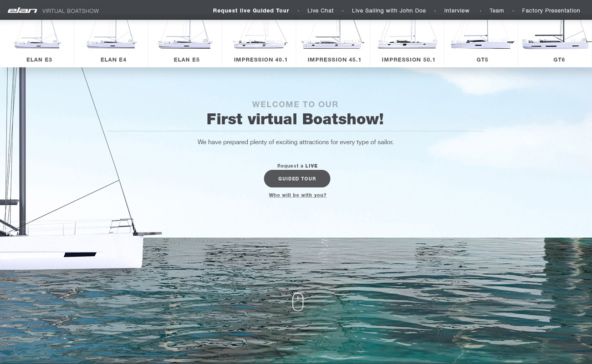This screenshot has height=364, width=592.
Task: Click the 'First virtual Boatshow!' headline
Action: click(295, 119)
